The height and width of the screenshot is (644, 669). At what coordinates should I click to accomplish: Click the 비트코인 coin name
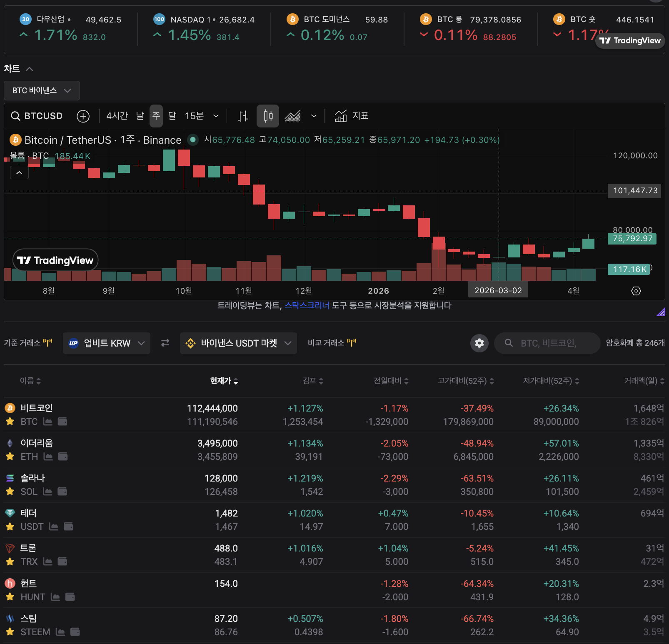37,408
